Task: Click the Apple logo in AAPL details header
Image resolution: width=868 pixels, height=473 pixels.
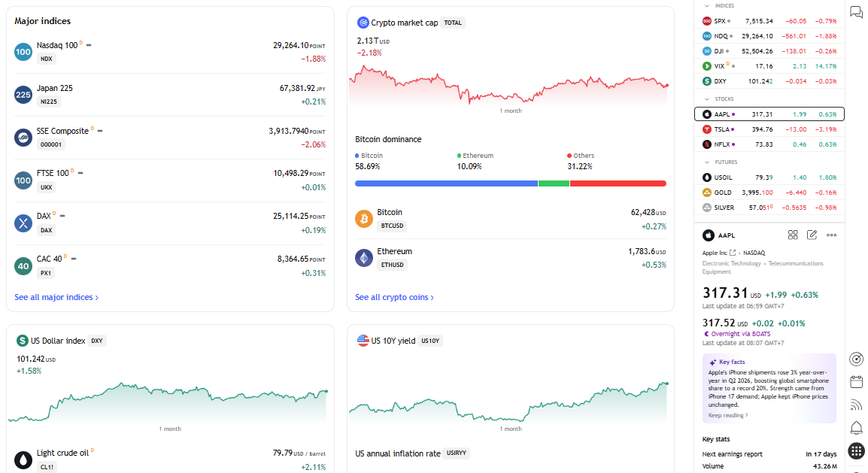Action: [709, 235]
